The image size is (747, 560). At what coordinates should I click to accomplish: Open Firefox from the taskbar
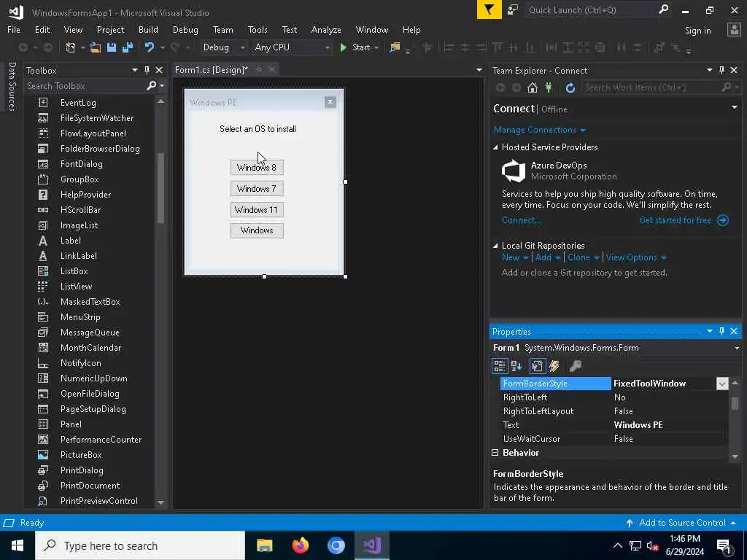[300, 545]
